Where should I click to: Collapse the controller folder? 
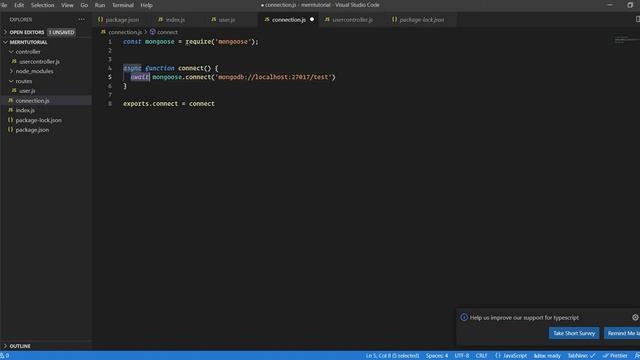(x=28, y=52)
